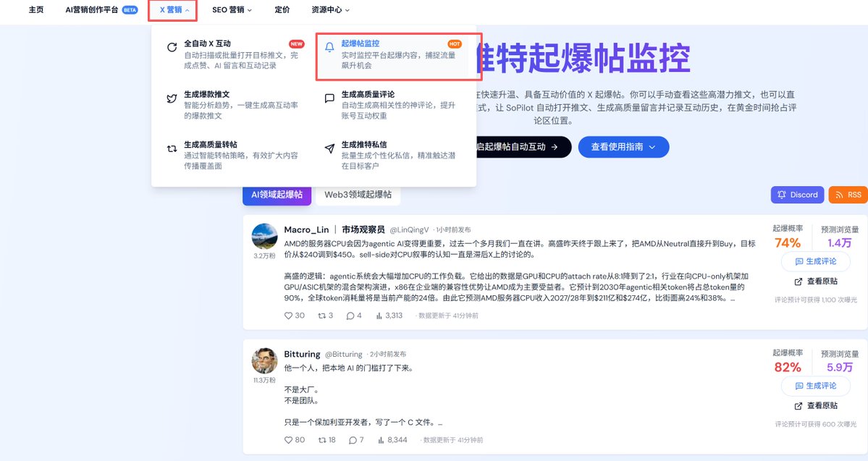The image size is (868, 461).
Task: Click the retweet icon beside 生成高质量转帖
Action: 172,148
